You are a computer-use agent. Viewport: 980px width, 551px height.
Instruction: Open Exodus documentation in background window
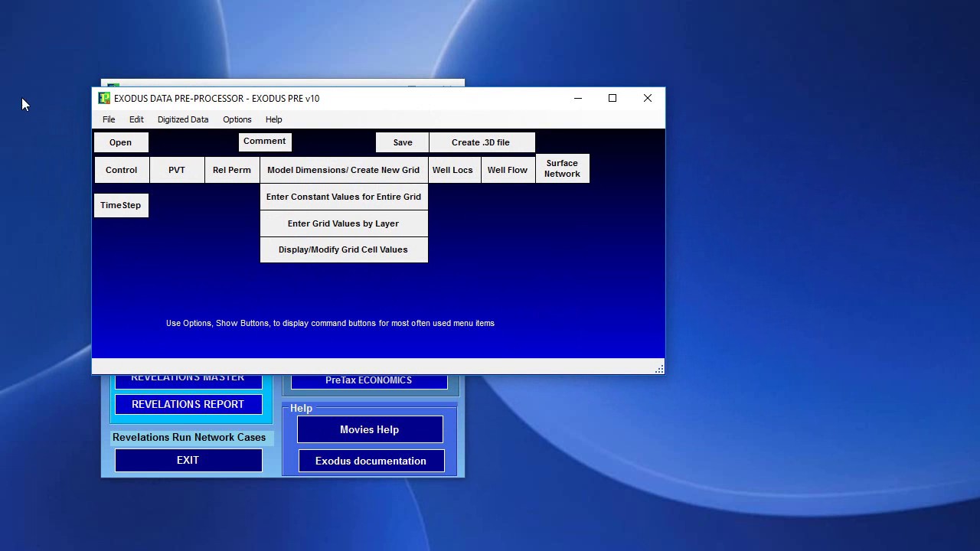click(x=371, y=461)
